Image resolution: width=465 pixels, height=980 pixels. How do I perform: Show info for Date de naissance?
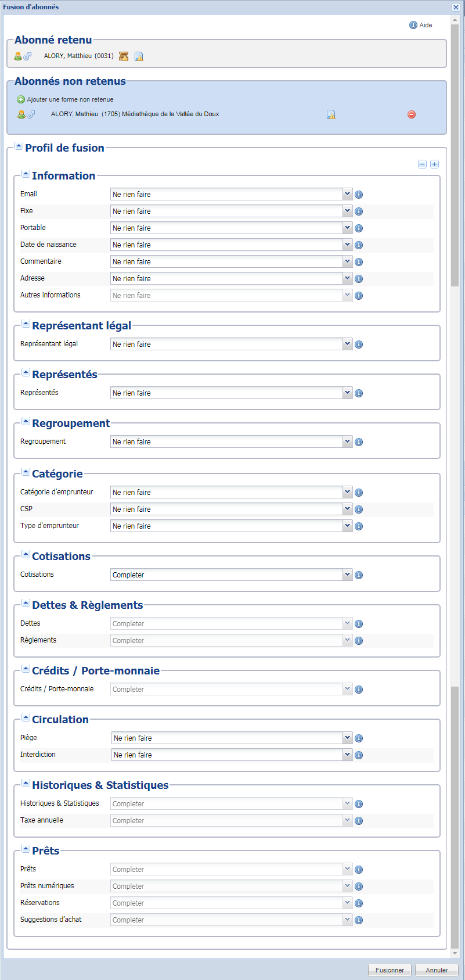tap(359, 245)
